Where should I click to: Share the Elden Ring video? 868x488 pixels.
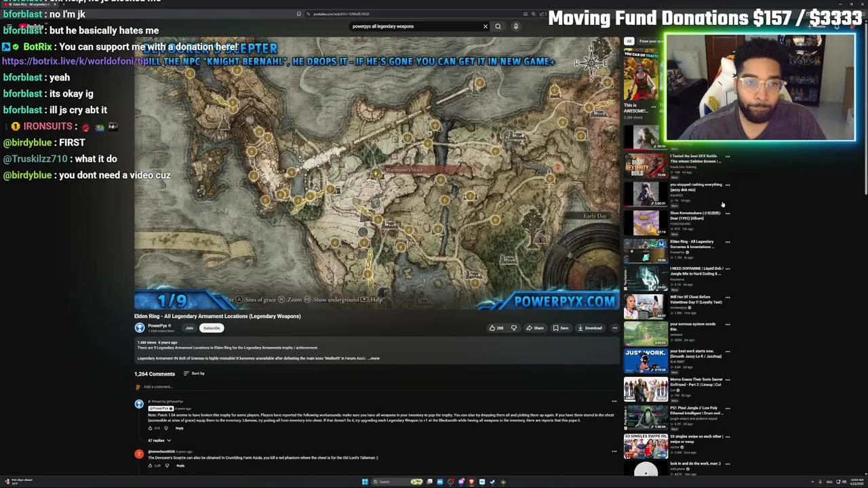(x=534, y=328)
